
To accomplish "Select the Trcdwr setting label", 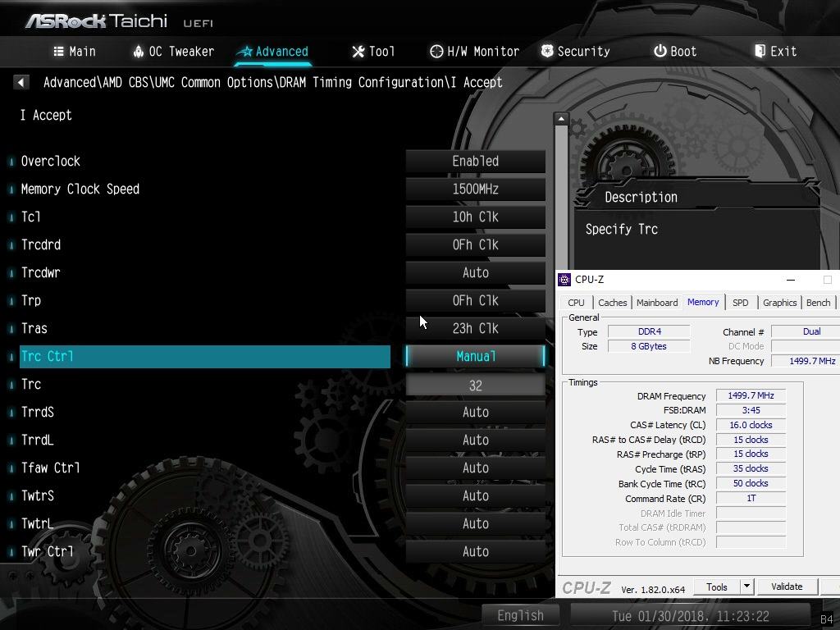I will [x=41, y=272].
